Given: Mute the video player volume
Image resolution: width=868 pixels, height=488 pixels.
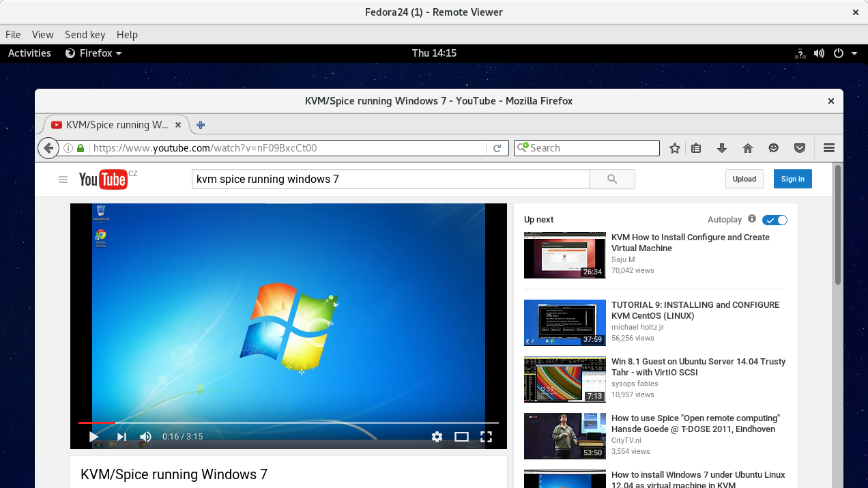Looking at the screenshot, I should 145,437.
